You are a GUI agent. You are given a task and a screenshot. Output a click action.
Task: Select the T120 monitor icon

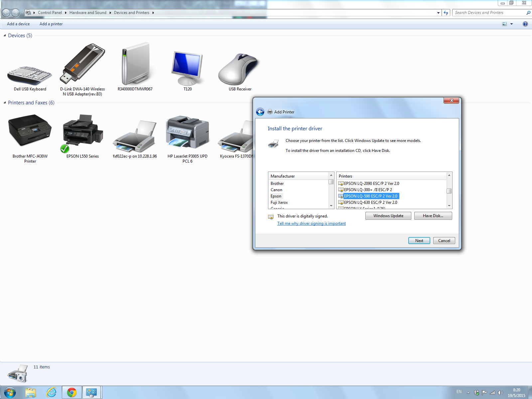pyautogui.click(x=187, y=68)
